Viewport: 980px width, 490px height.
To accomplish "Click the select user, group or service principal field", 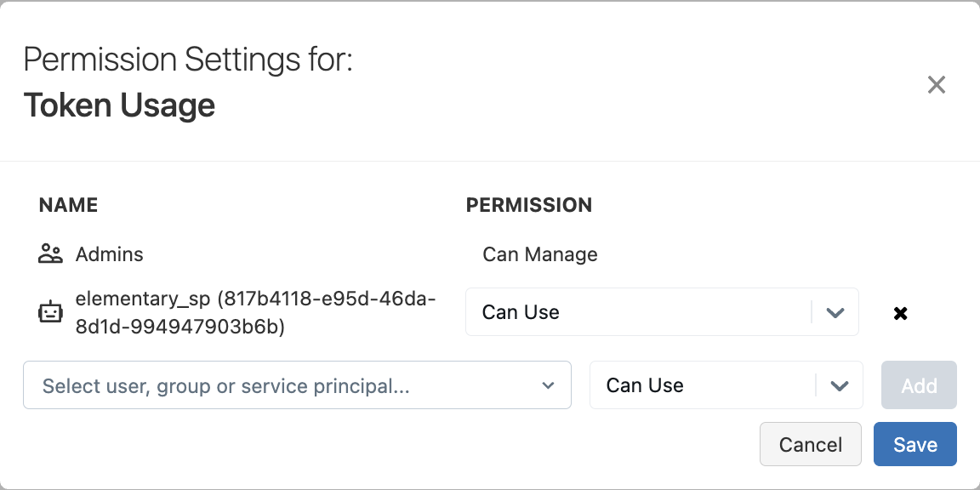I will tap(255, 385).
